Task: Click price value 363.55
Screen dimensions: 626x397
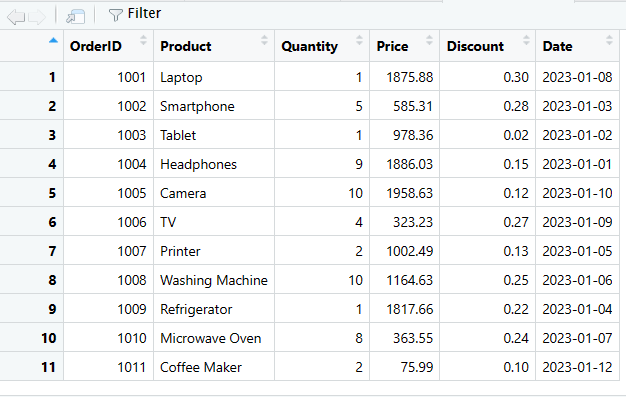Action: [413, 338]
